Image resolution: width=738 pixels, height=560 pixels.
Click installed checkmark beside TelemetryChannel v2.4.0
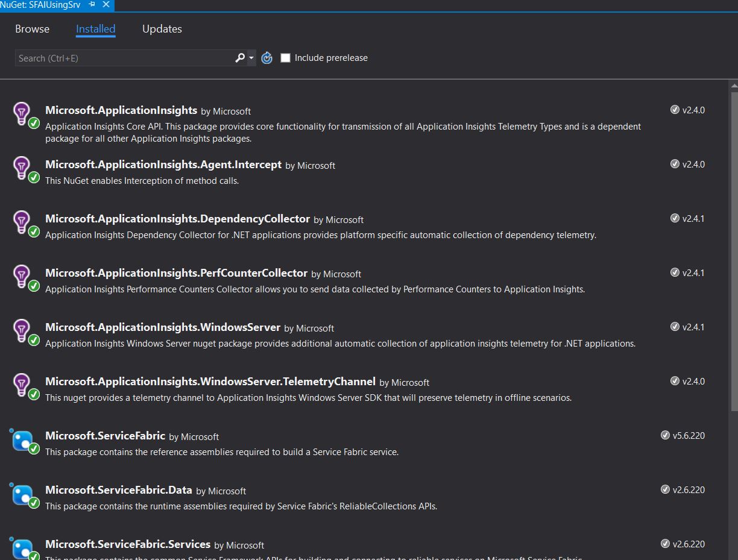point(675,381)
